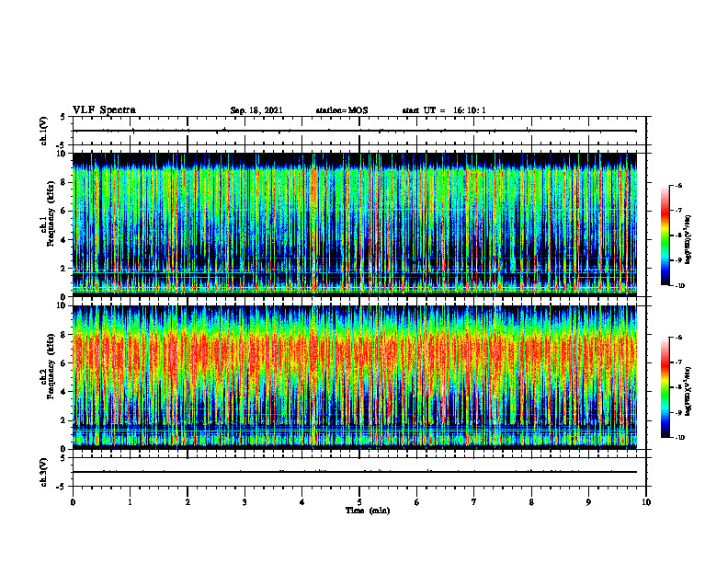Click the red band in ch.2 spectrogram
Viewport: 728px width, 563px height.
pos(355,353)
